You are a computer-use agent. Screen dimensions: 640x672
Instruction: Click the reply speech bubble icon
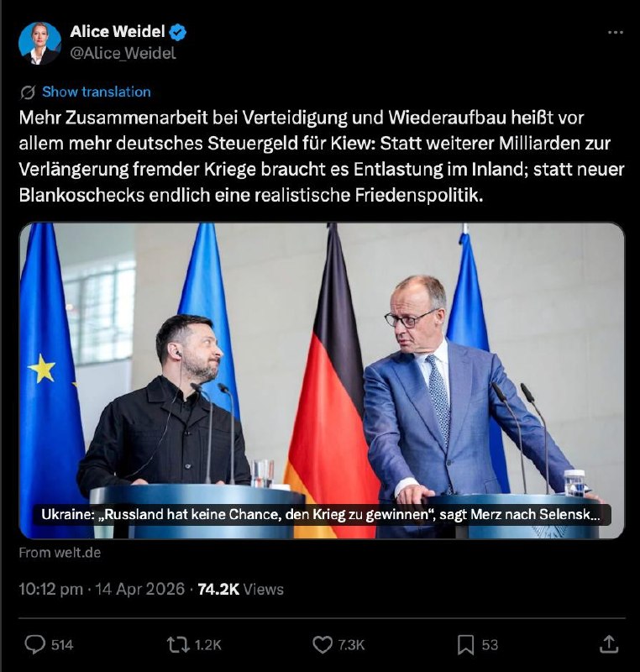[34, 644]
